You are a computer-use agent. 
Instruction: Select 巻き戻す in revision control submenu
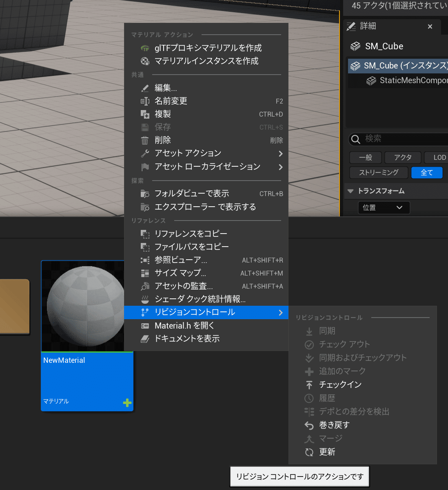362,425
